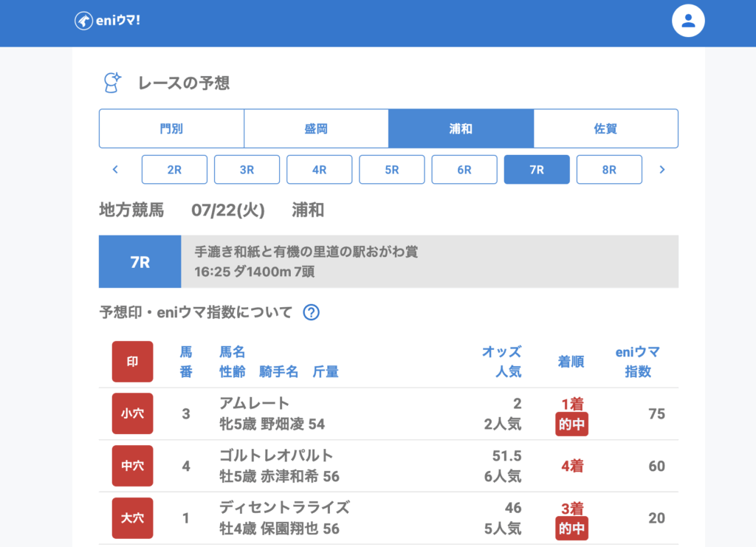The width and height of the screenshot is (756, 547).
Task: Click the race prediction mascot icon
Action: pyautogui.click(x=112, y=83)
